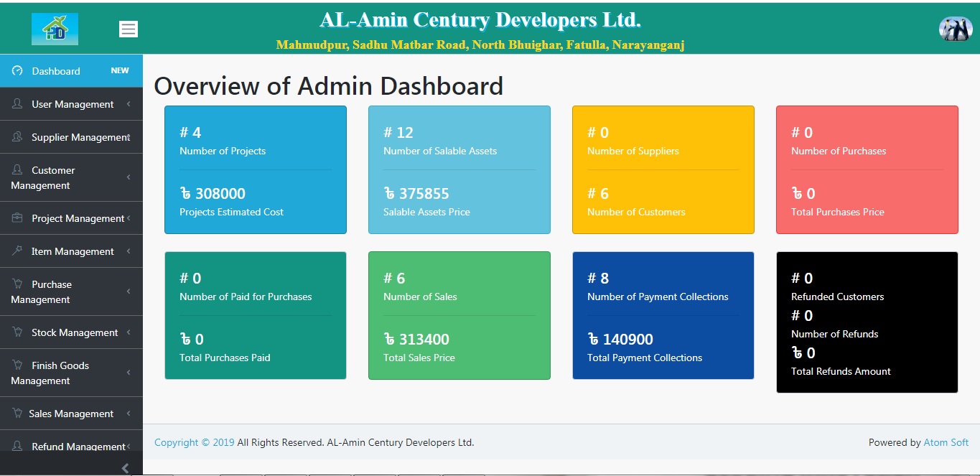
Task: Click the Item Management tool icon
Action: pos(18,251)
